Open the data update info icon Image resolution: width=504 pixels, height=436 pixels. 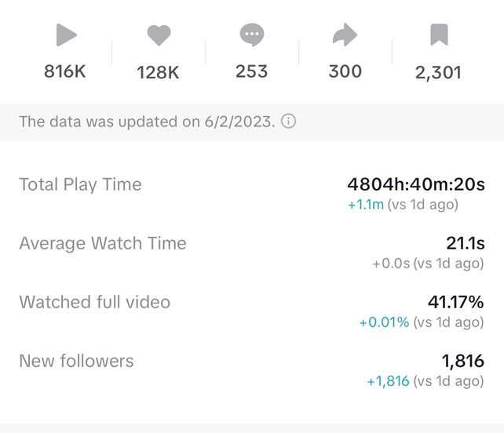[x=289, y=122]
